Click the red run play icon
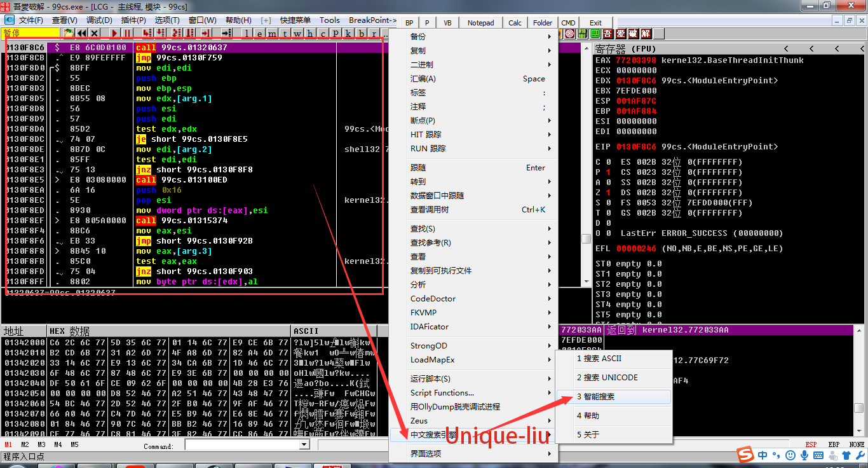This screenshot has width=868, height=468. pyautogui.click(x=115, y=33)
